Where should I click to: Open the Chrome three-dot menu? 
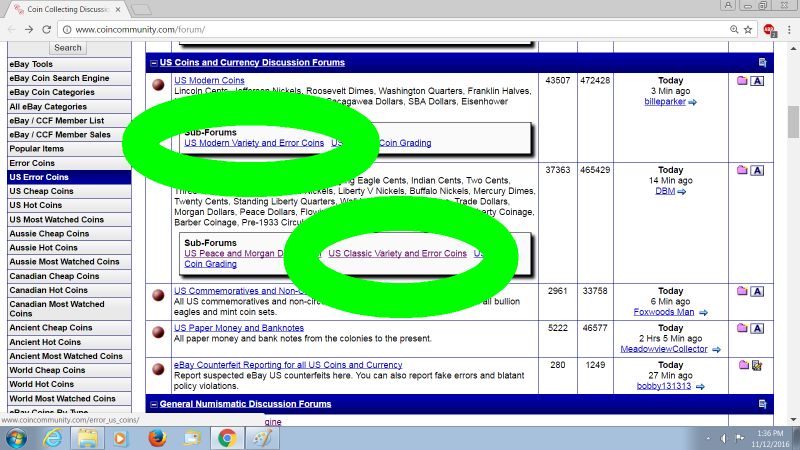click(789, 30)
